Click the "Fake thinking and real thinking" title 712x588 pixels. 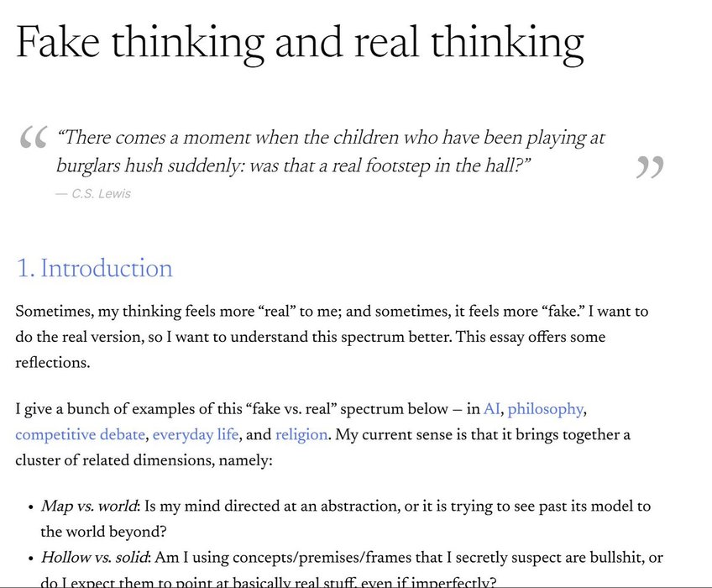pyautogui.click(x=300, y=43)
